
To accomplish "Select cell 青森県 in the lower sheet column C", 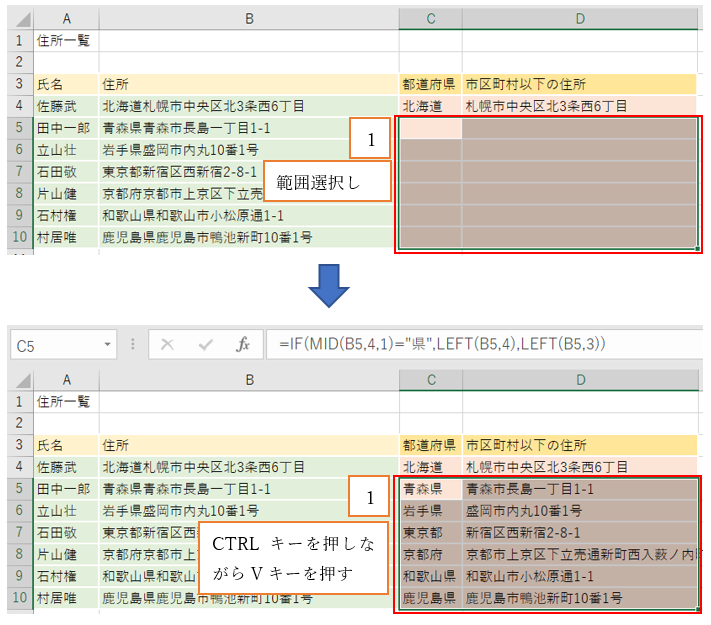I will click(429, 489).
